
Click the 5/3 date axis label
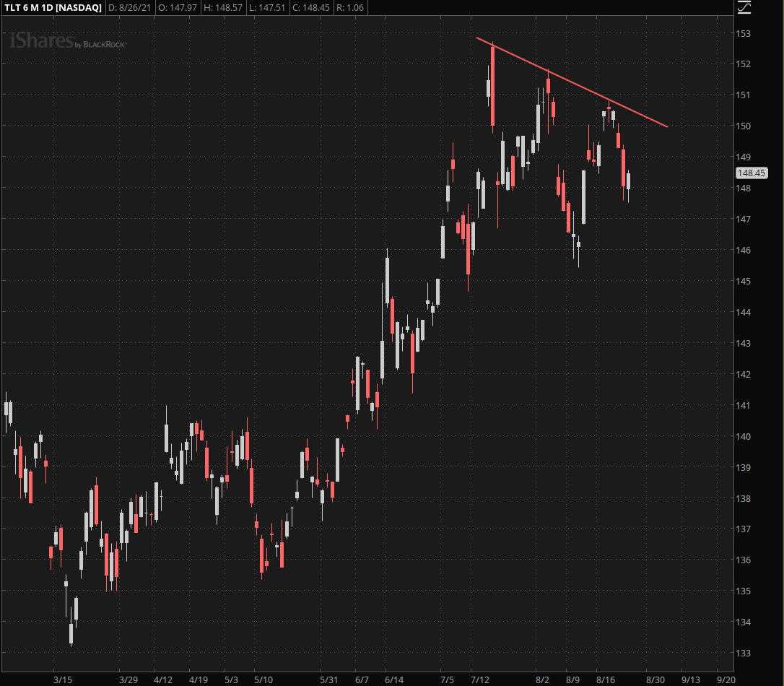click(232, 680)
